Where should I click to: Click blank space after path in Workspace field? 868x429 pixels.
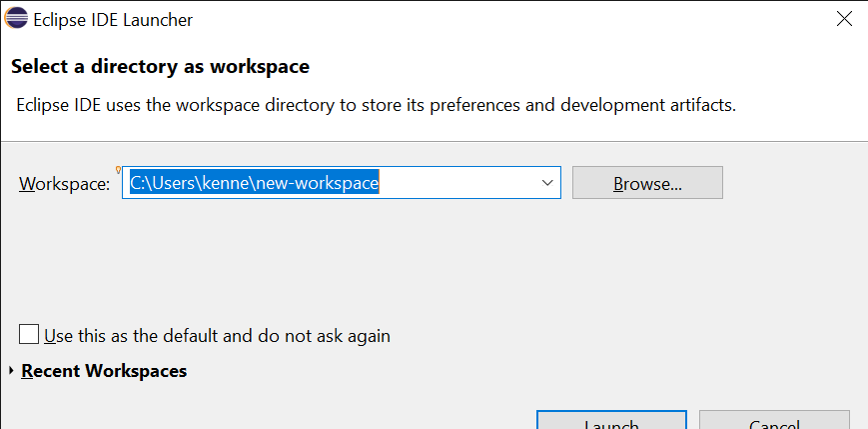point(456,182)
